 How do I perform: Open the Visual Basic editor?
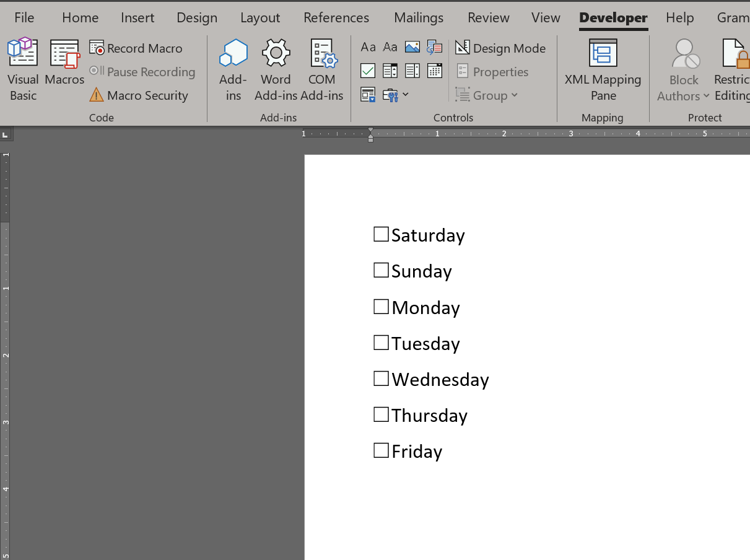click(x=23, y=69)
